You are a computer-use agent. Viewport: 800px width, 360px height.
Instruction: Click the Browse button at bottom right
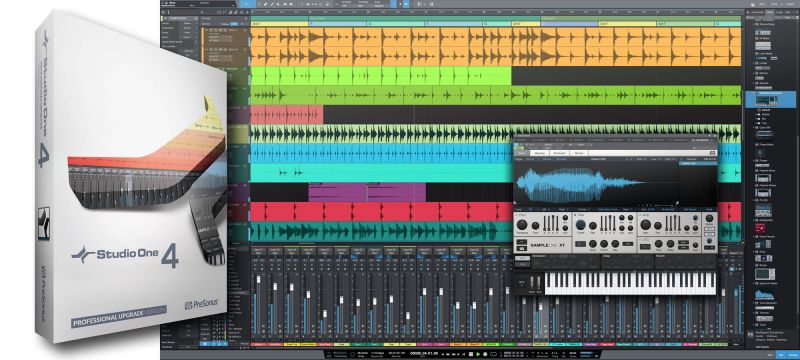(x=793, y=355)
